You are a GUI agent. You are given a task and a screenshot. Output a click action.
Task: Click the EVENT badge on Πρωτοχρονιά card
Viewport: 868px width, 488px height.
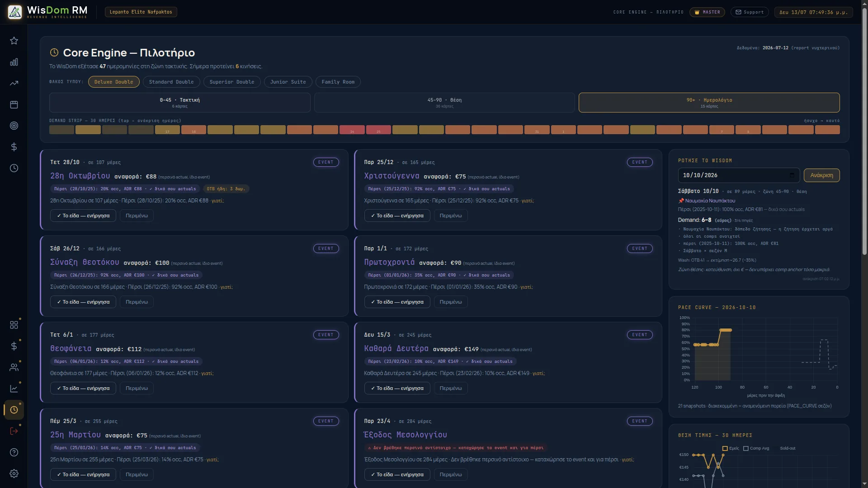(640, 249)
